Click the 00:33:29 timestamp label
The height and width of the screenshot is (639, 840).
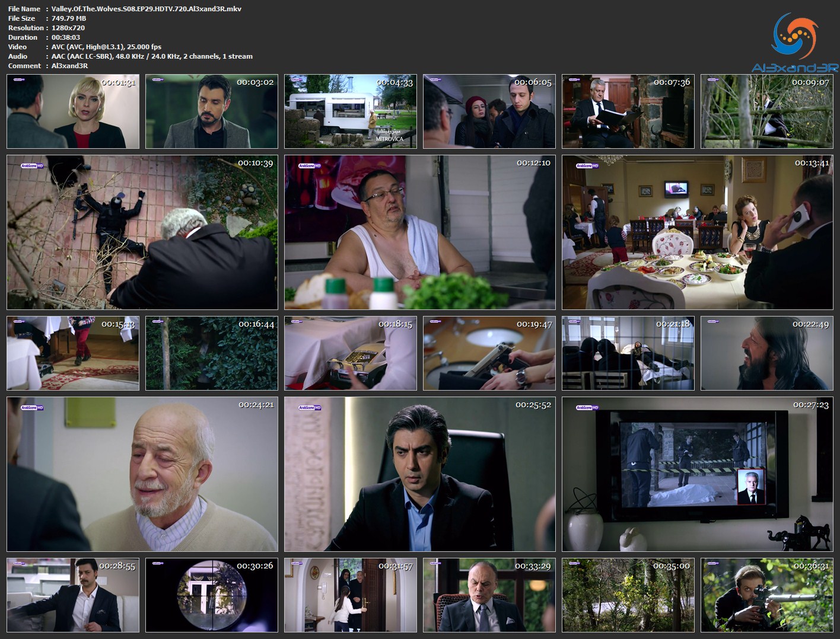pyautogui.click(x=533, y=566)
